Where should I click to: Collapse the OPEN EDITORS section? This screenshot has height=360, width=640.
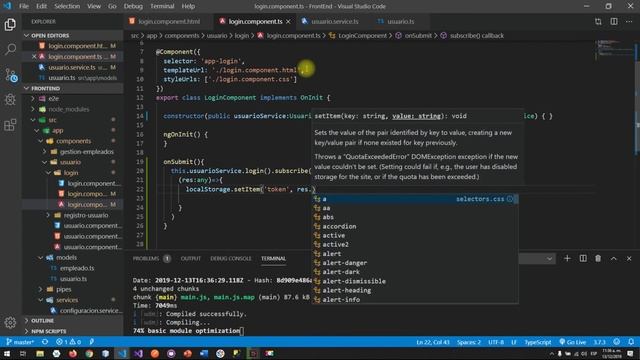(x=73, y=36)
